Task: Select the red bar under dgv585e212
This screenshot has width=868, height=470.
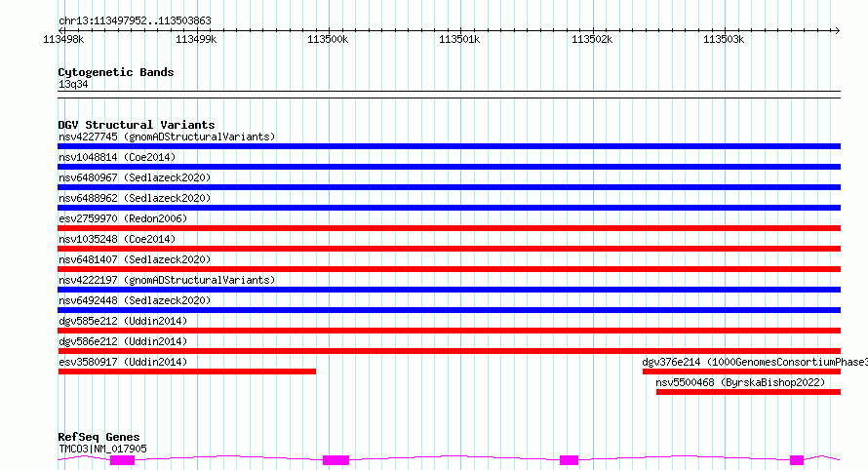Action: tap(449, 331)
